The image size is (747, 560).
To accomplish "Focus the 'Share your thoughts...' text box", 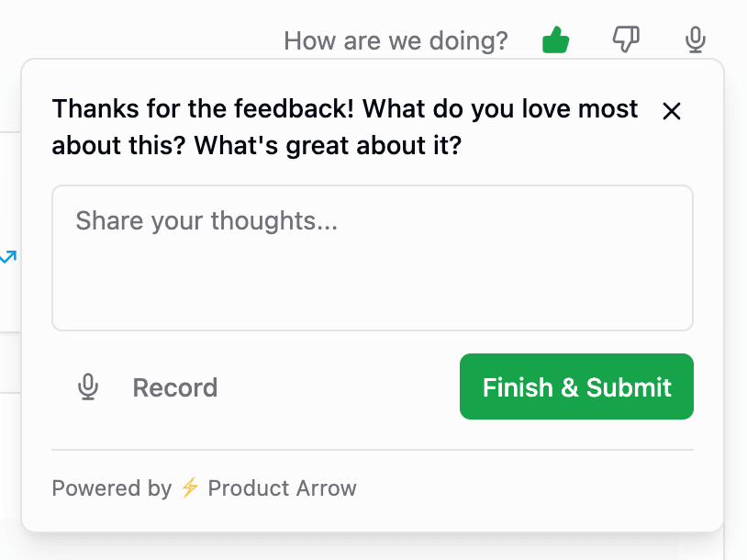I will (x=372, y=258).
